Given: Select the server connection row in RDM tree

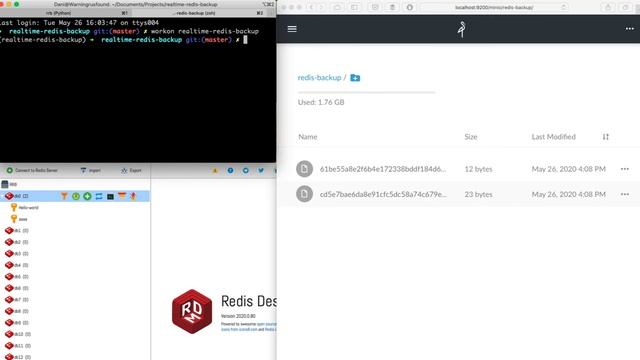Looking at the screenshot, I should click(75, 184).
